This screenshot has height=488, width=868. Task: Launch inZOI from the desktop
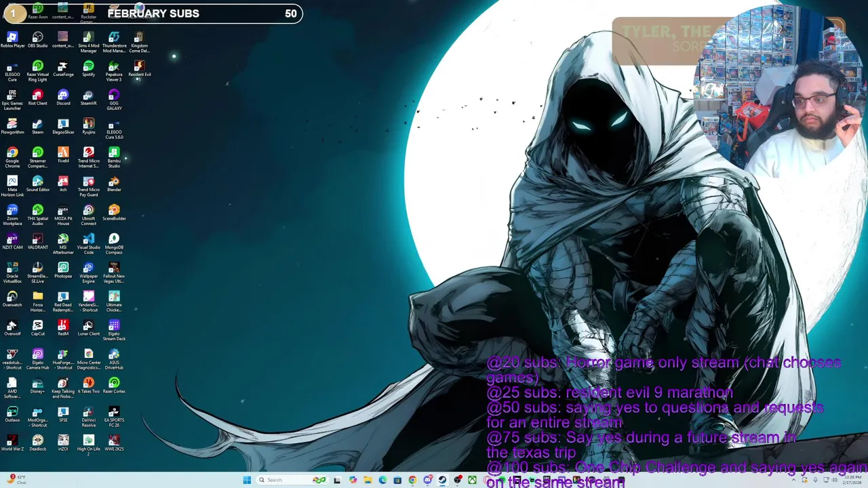63,443
